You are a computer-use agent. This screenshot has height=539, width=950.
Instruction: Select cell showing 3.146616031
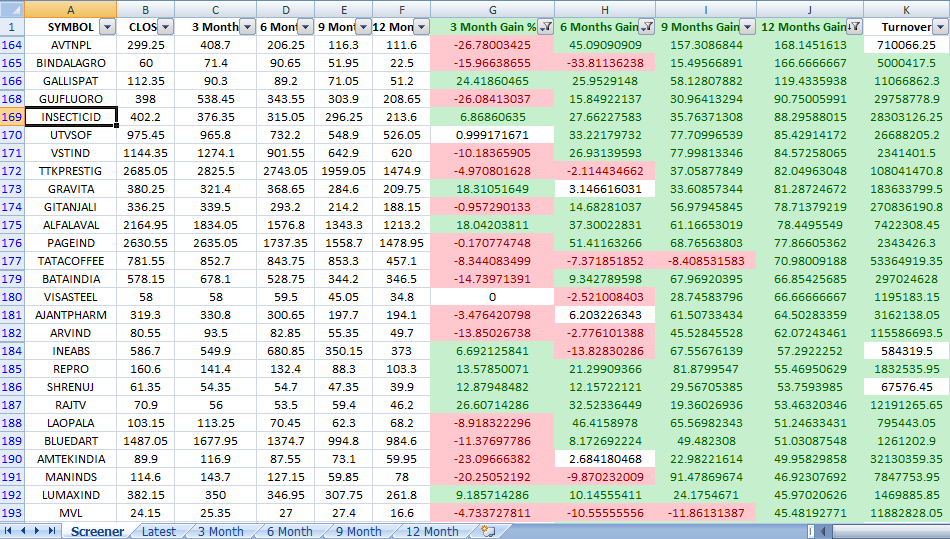(x=605, y=189)
